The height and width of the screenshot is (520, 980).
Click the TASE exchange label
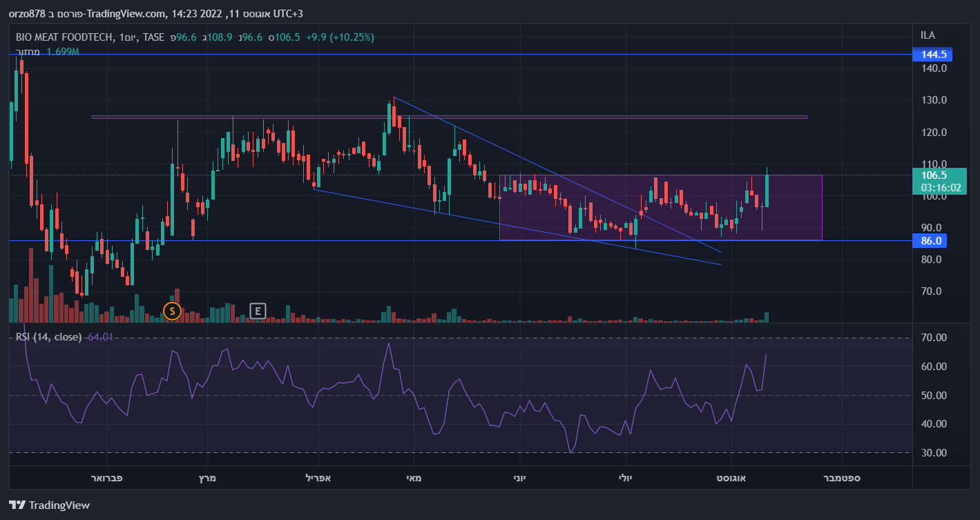153,37
